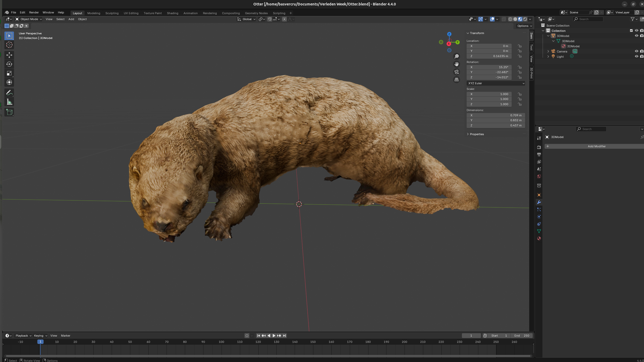This screenshot has height=362, width=644.
Task: Select the Scale tool
Action: [9, 73]
